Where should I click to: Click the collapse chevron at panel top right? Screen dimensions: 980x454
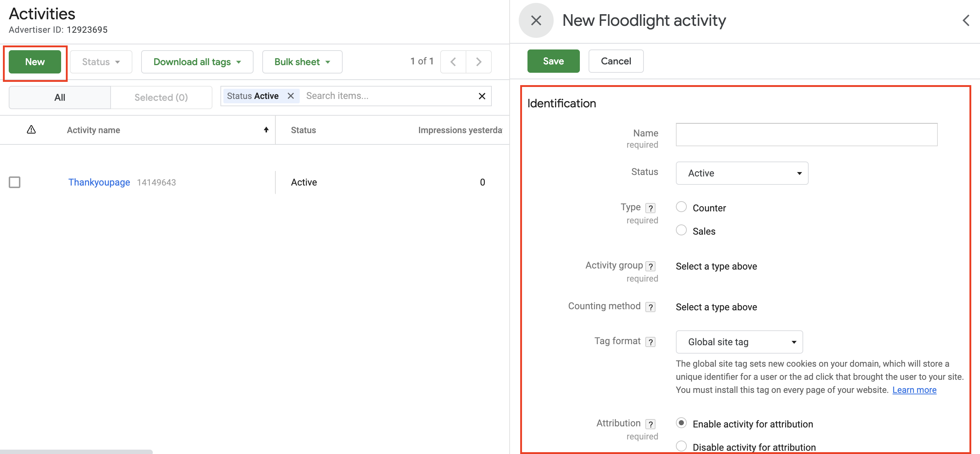click(965, 20)
